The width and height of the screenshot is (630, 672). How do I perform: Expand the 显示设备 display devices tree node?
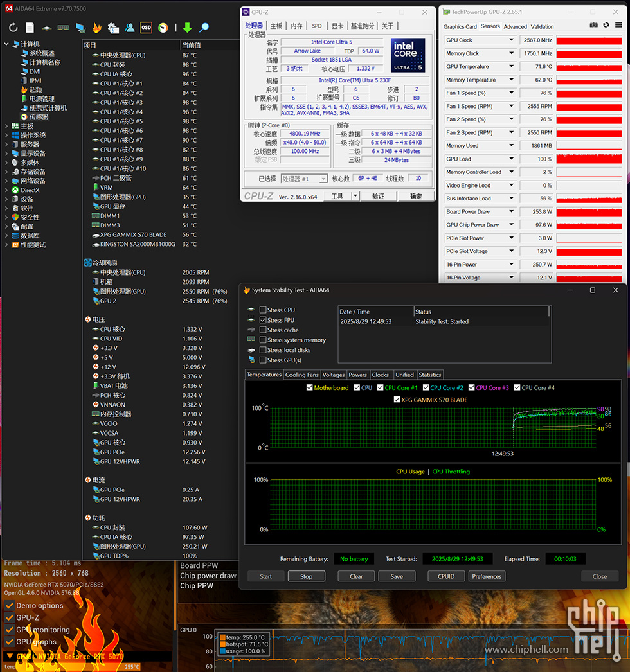[x=6, y=154]
